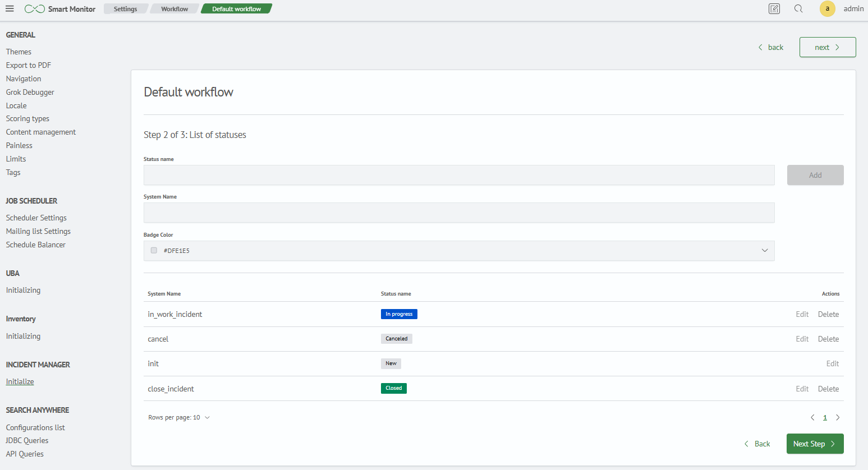The width and height of the screenshot is (868, 470).
Task: Delete the cancel status row
Action: coord(829,339)
